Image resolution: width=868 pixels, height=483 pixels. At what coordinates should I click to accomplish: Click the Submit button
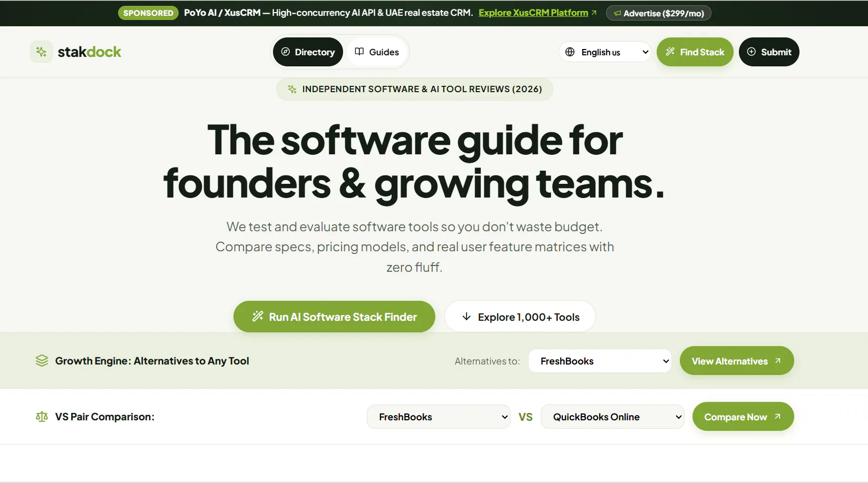tap(769, 52)
